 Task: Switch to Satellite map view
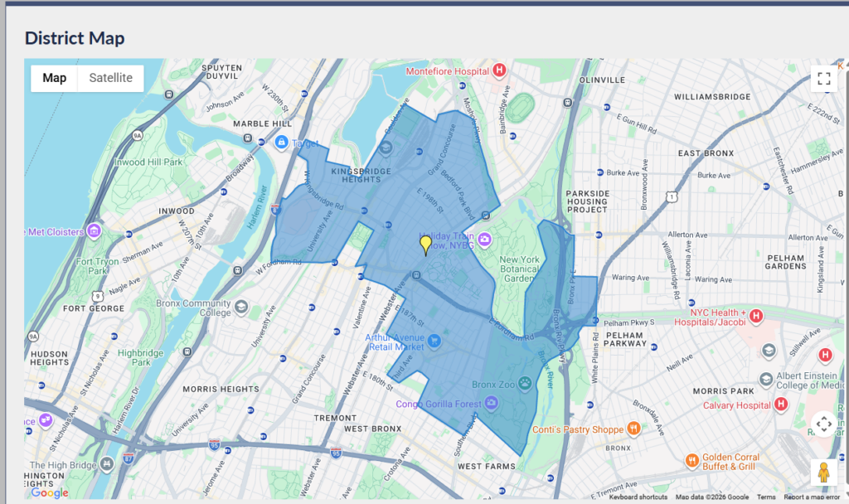tap(111, 78)
